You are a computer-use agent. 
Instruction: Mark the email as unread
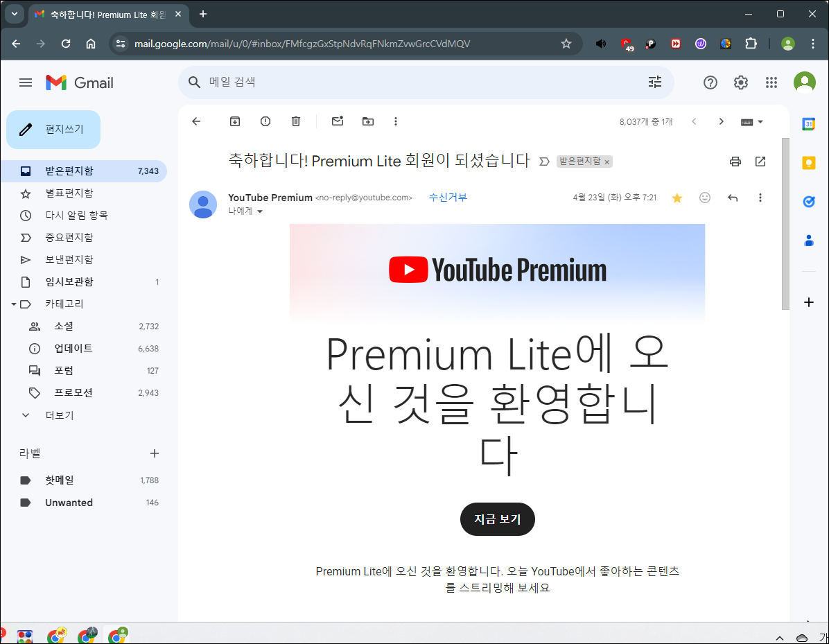coord(338,121)
